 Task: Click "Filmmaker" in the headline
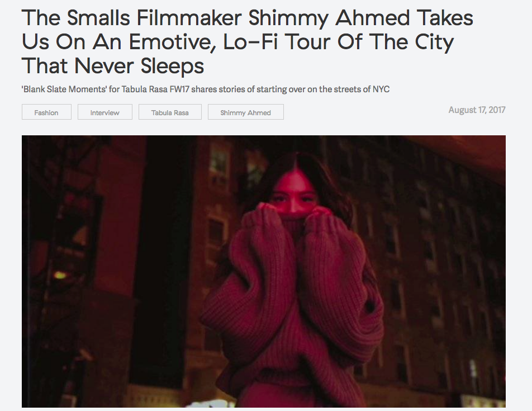189,18
